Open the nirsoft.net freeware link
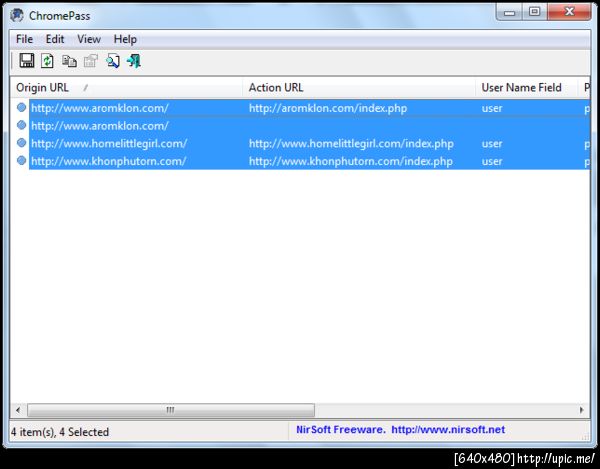The width and height of the screenshot is (600, 469). tap(448, 430)
